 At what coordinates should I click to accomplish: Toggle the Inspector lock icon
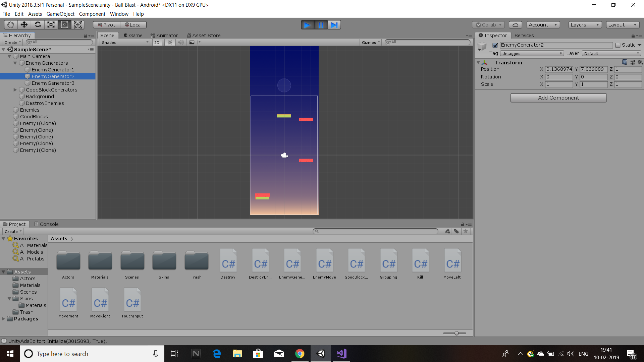[x=633, y=36]
